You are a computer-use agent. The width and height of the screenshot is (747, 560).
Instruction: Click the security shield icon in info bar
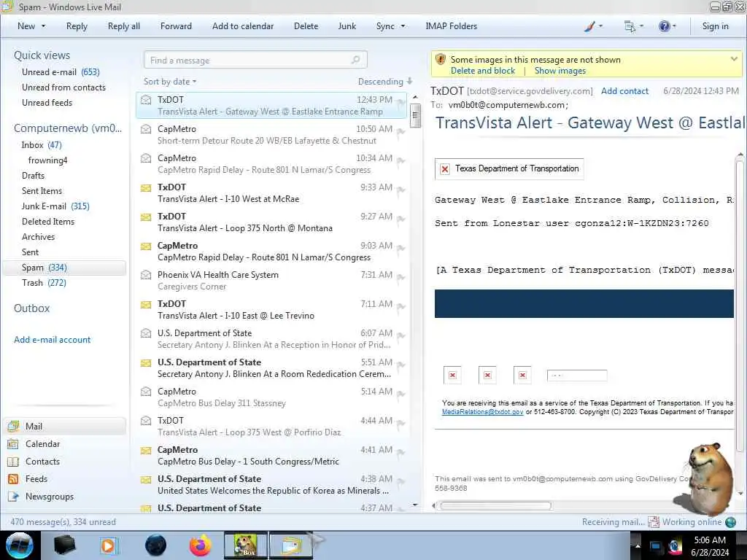click(x=441, y=60)
